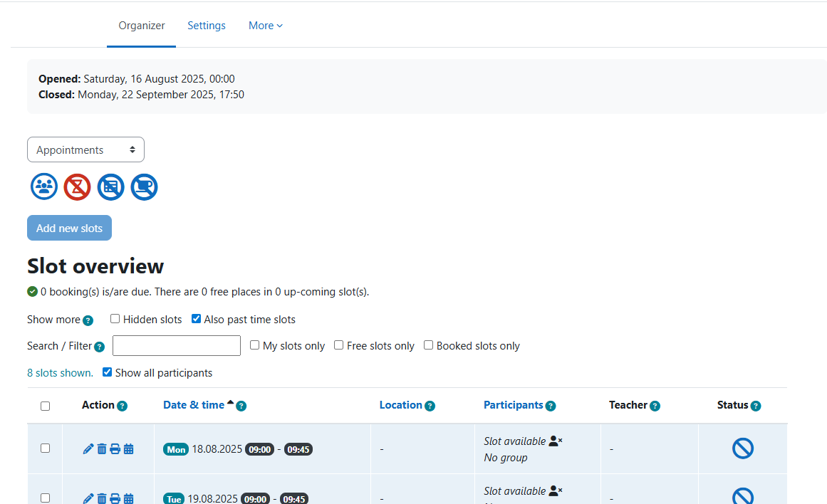Click the group organizer people icon

[x=44, y=187]
